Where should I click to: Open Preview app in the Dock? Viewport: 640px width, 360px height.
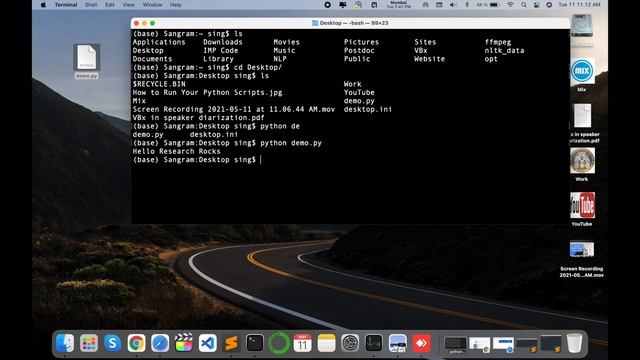click(x=398, y=343)
